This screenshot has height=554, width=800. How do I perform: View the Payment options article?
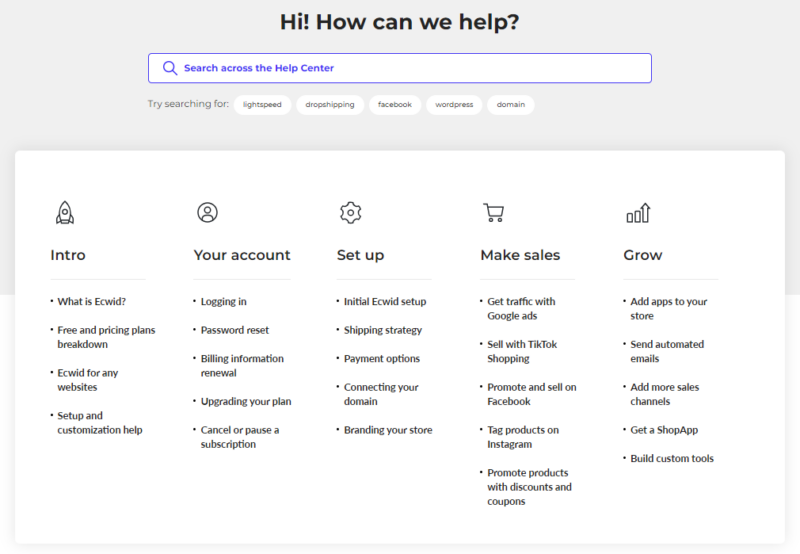pos(382,359)
